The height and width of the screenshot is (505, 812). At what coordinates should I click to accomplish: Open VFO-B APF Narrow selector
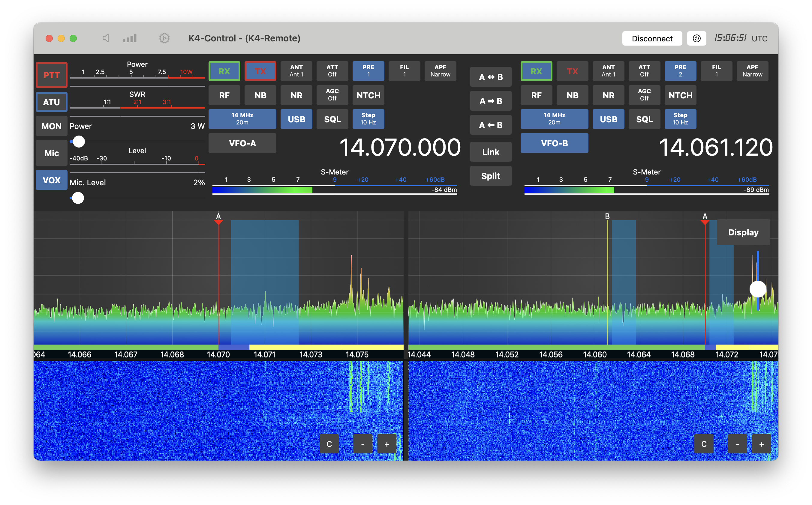(x=753, y=71)
